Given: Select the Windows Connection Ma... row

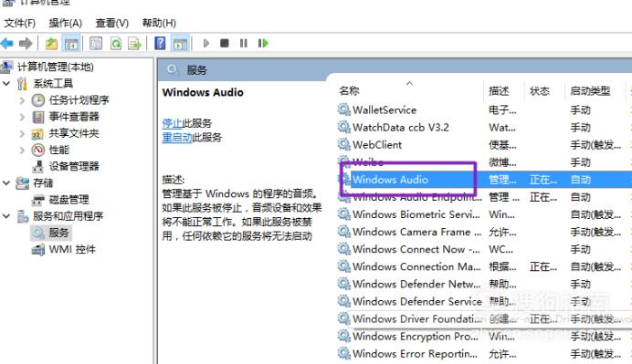Looking at the screenshot, I should (x=484, y=266).
